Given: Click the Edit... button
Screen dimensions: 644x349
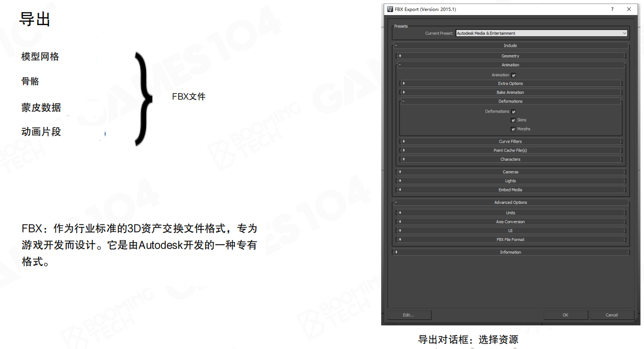Looking at the screenshot, I should point(409,315).
